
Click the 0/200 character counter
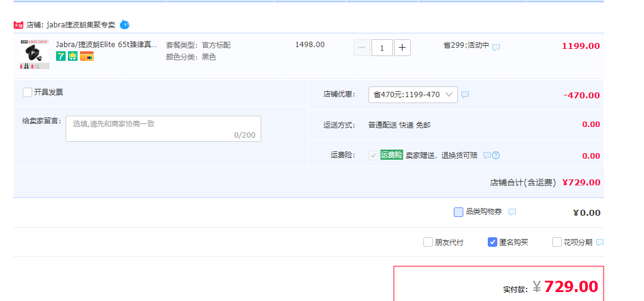(x=245, y=135)
